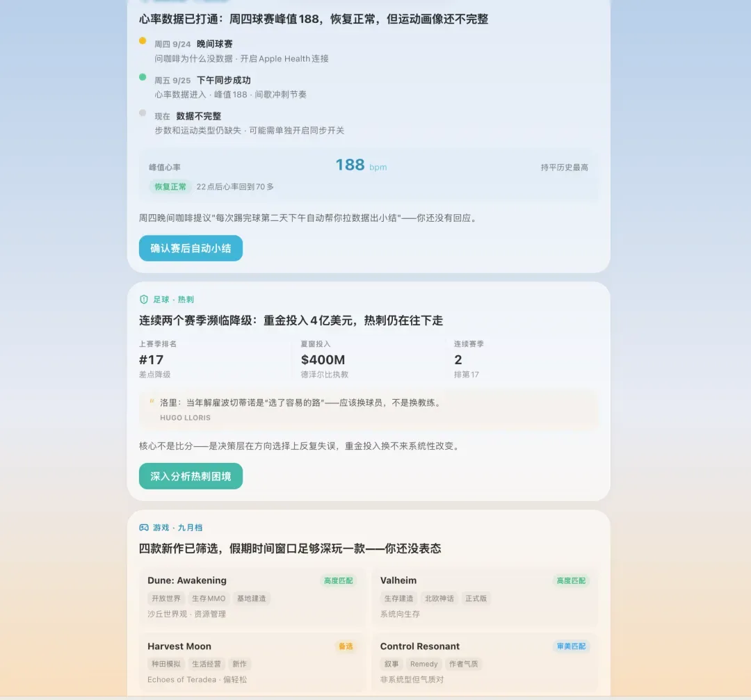
Task: Click the orange timeline dot for 晚间球赛
Action: 143,41
